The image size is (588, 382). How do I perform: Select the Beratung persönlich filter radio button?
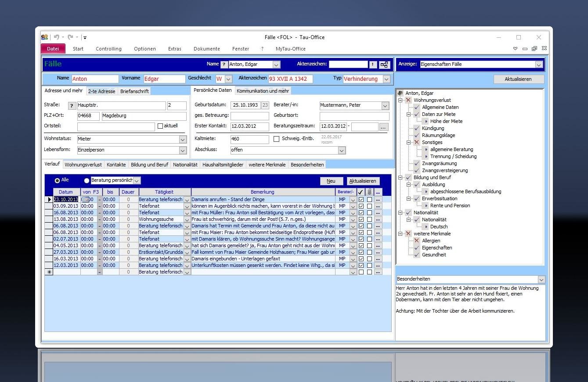click(x=87, y=180)
